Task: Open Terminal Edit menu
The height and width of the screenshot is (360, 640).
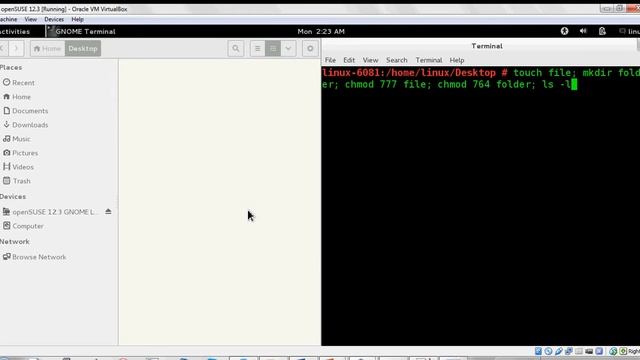Action: click(x=349, y=60)
